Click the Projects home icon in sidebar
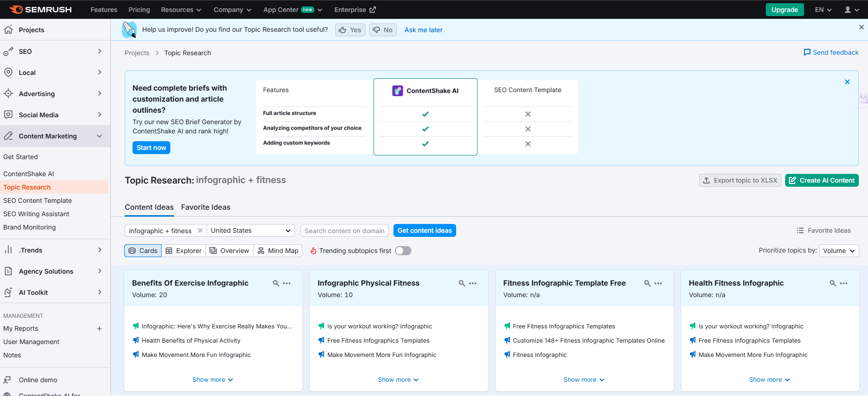Viewport: 868px width, 396px height. pyautogui.click(x=8, y=30)
